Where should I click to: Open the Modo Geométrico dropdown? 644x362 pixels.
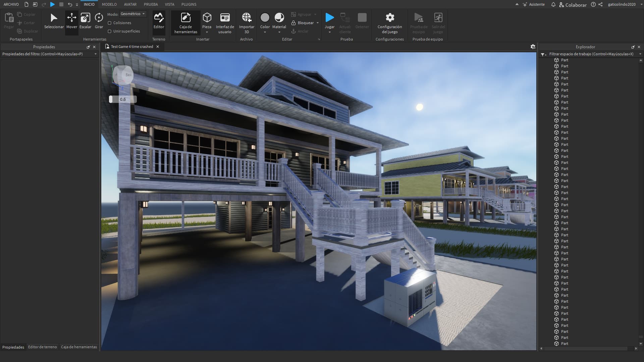point(133,14)
